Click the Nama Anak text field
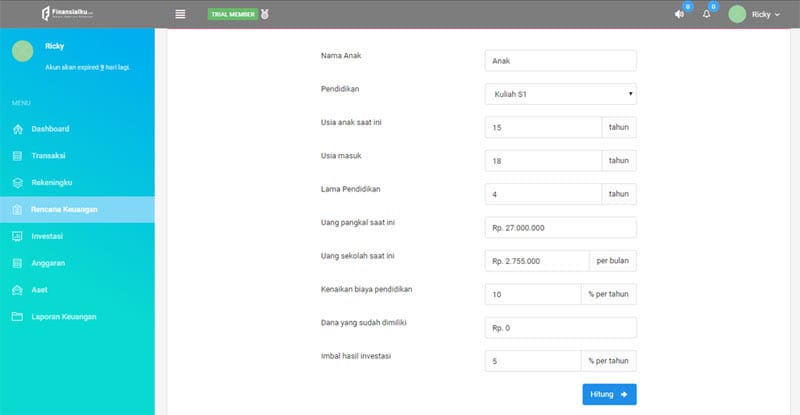 point(561,61)
